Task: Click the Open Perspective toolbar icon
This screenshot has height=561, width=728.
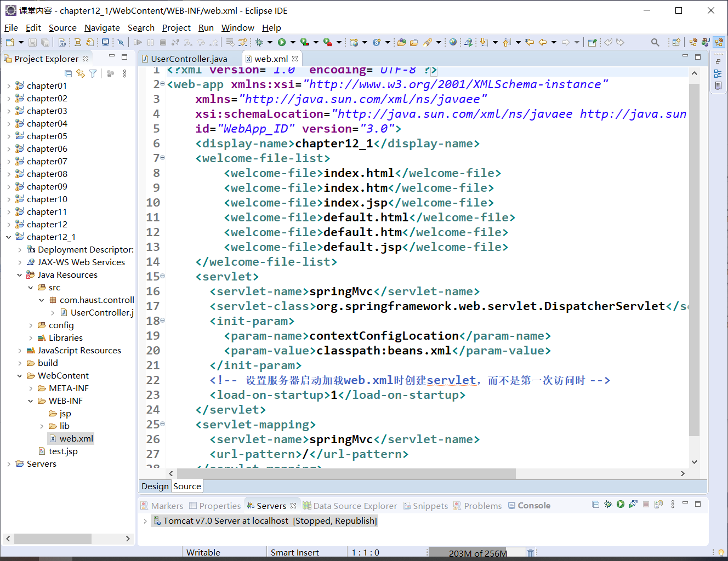Action: (x=676, y=42)
